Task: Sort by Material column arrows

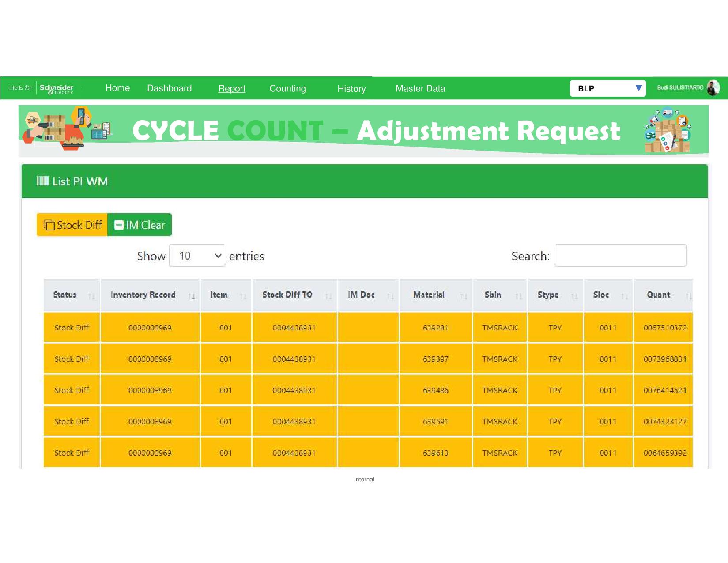Action: (464, 296)
